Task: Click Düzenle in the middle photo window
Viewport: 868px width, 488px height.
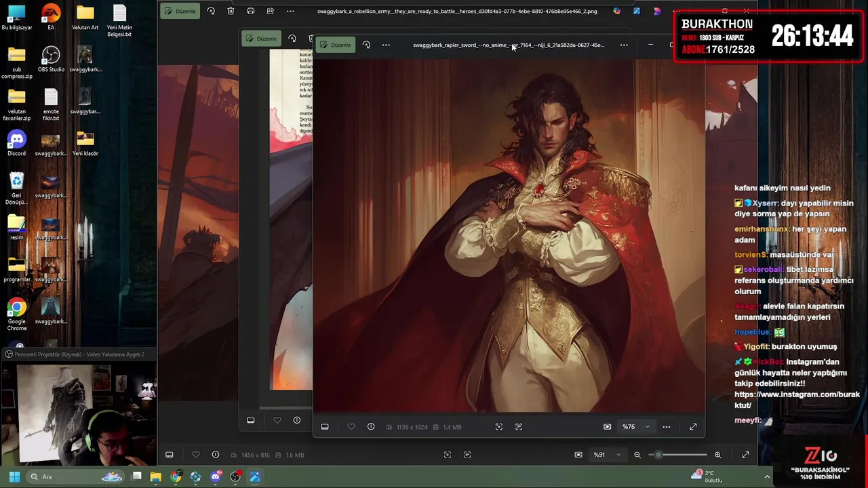Action: point(262,39)
